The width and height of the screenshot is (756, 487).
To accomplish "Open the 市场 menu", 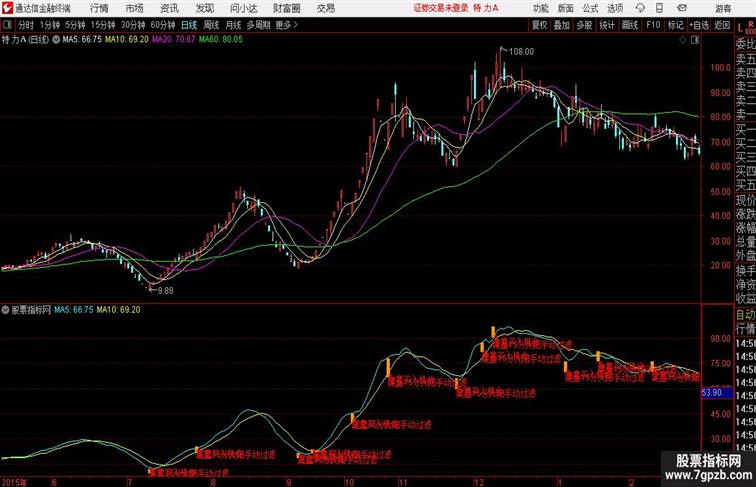I will 135,8.
